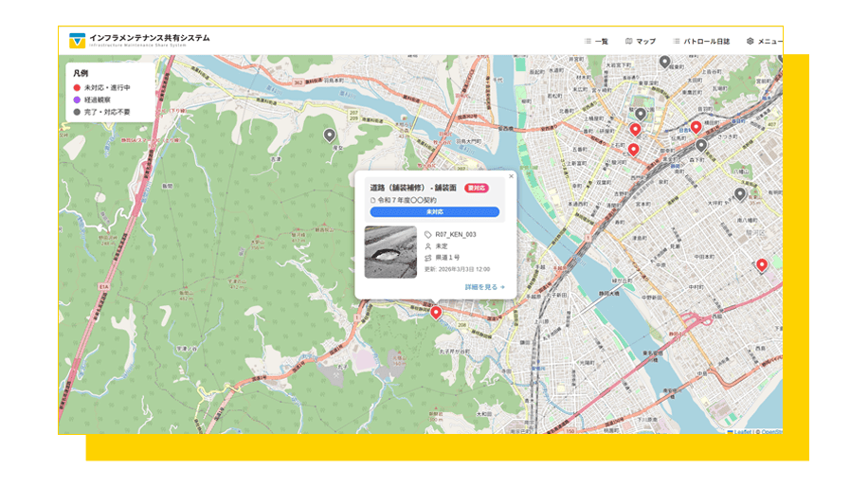Click the インフラメンテナンス共有システム title text
Screen dimensions: 868x488
coord(150,38)
